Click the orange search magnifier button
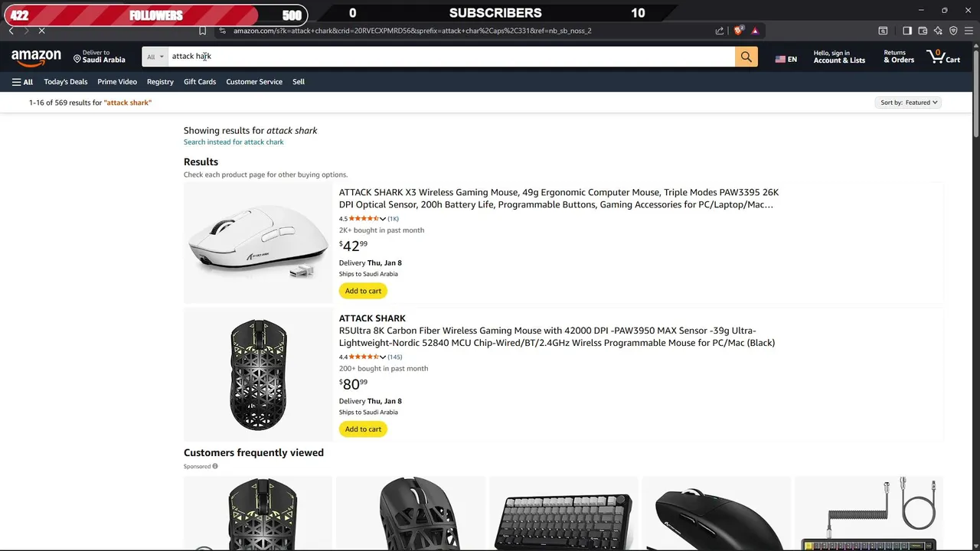This screenshot has height=551, width=980. tap(746, 57)
